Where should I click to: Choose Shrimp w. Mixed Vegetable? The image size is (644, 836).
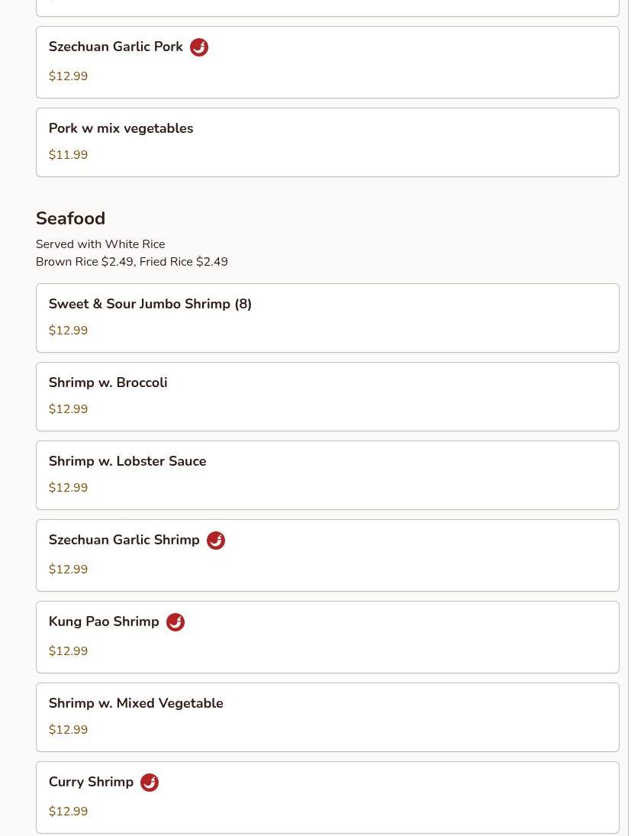[136, 703]
